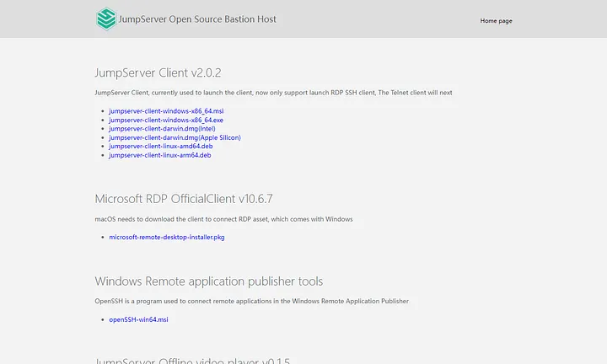Download openSSH-win64.msi
Viewport: 607px width, 364px height.
tap(138, 319)
